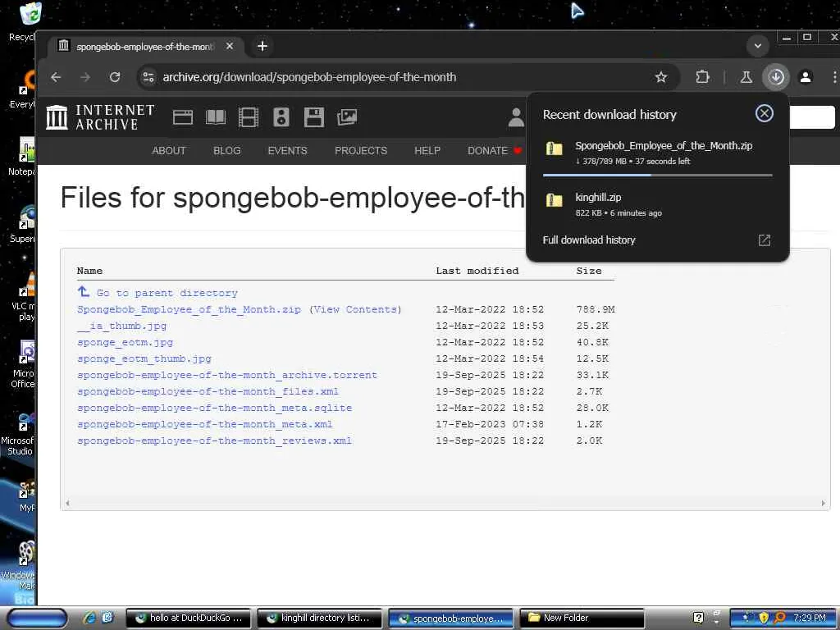This screenshot has width=840, height=630.
Task: Open the PROJECTS menu item
Action: tap(361, 151)
